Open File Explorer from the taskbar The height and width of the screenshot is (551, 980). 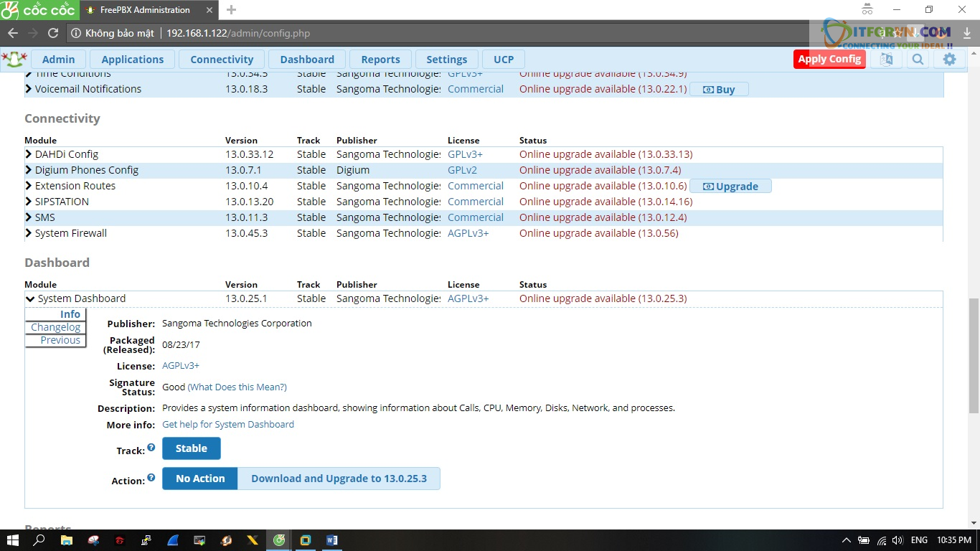click(66, 540)
